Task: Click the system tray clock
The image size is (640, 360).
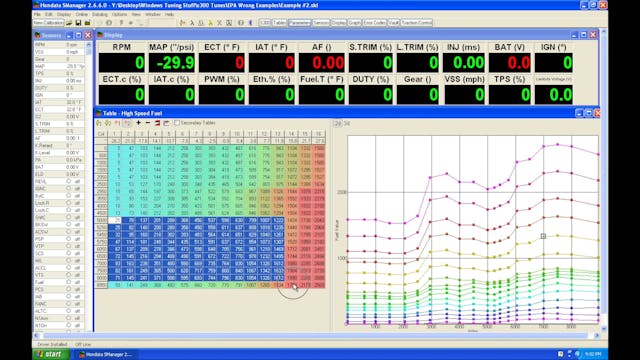Action: coord(593,354)
